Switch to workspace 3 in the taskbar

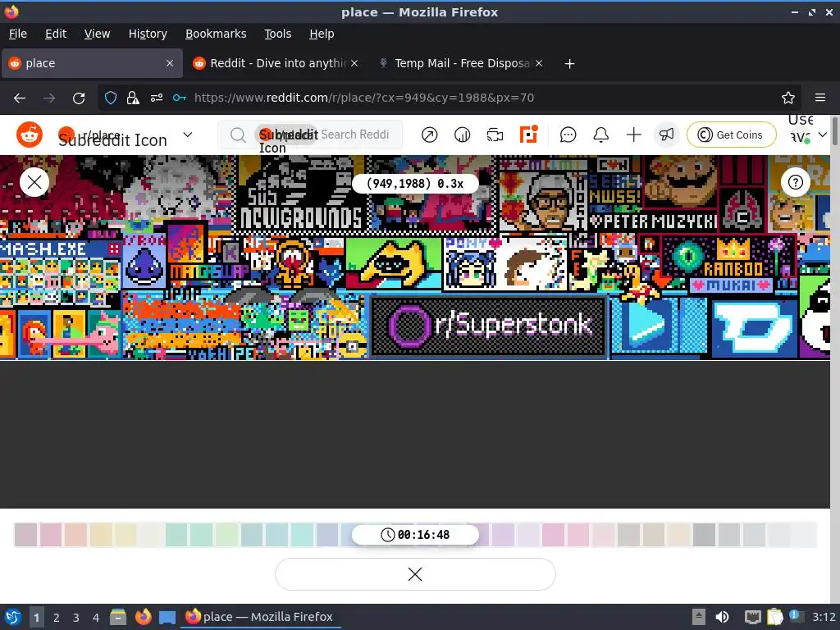75,617
